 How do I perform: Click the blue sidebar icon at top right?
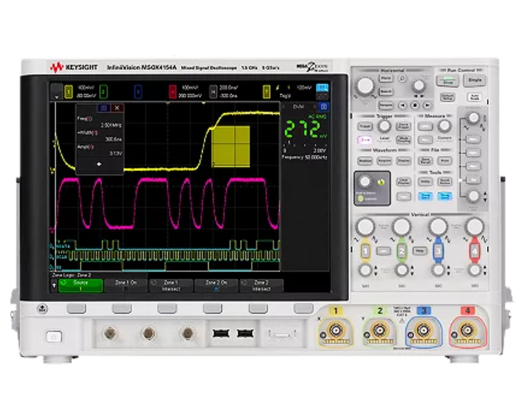(x=322, y=88)
